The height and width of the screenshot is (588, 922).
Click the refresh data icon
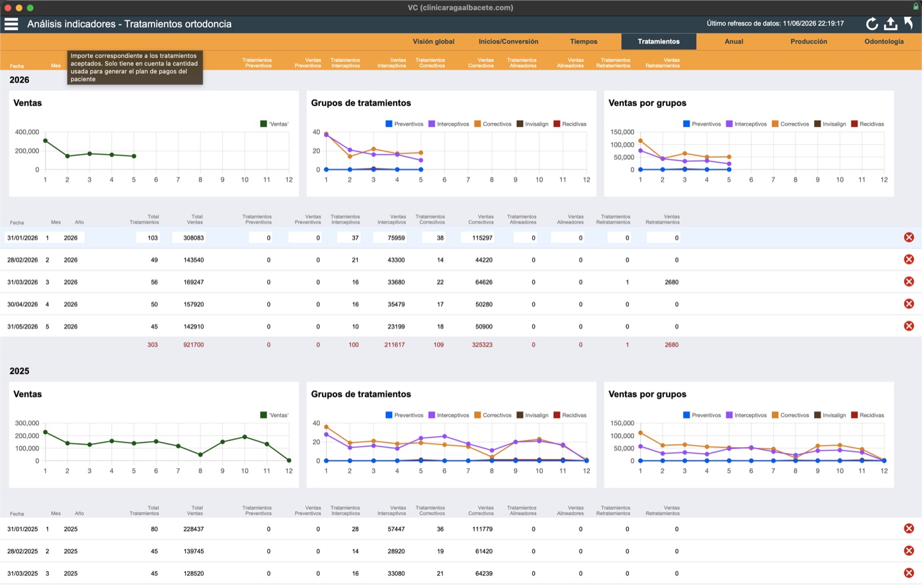(872, 24)
